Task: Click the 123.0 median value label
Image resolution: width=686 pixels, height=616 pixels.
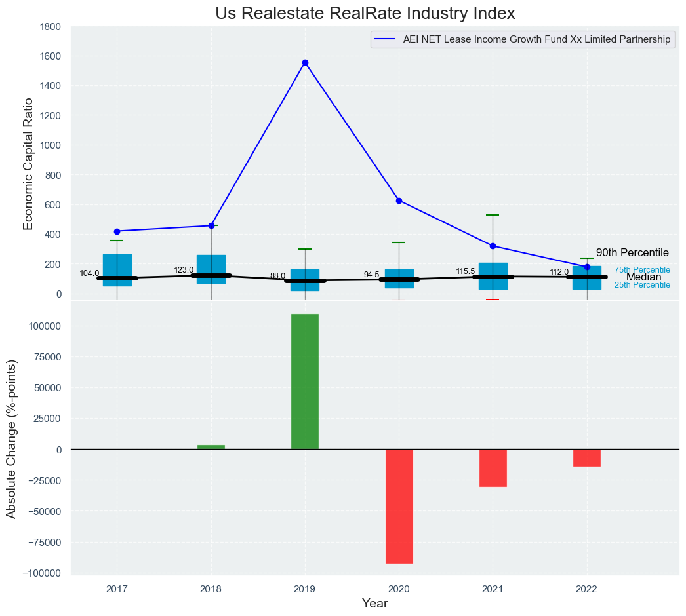Action: pyautogui.click(x=184, y=270)
